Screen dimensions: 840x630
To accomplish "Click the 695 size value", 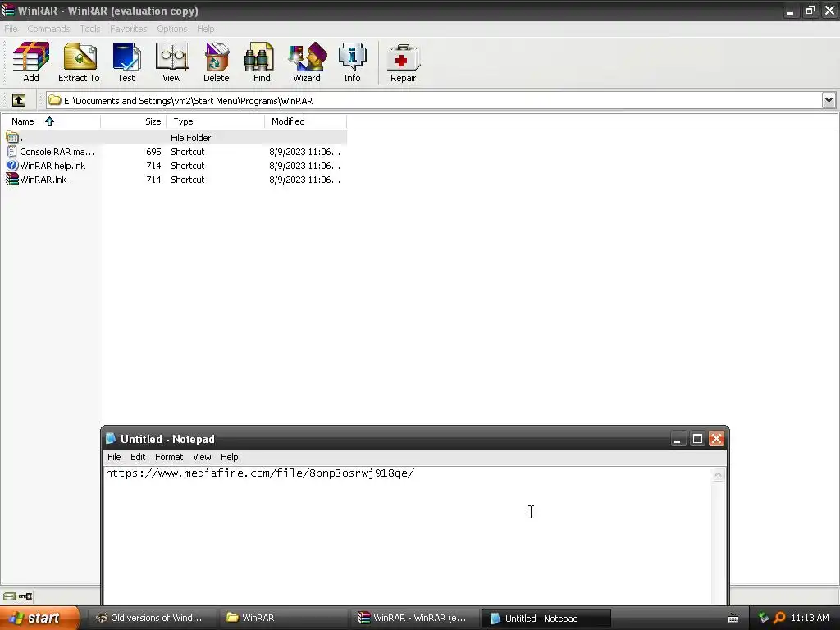I will click(153, 152).
